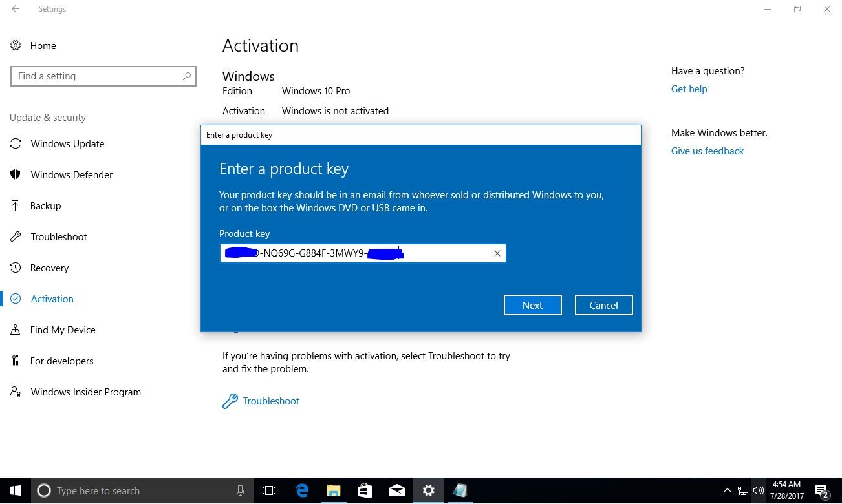The image size is (842, 504).
Task: Go back using the Settings back arrow
Action: pos(16,9)
